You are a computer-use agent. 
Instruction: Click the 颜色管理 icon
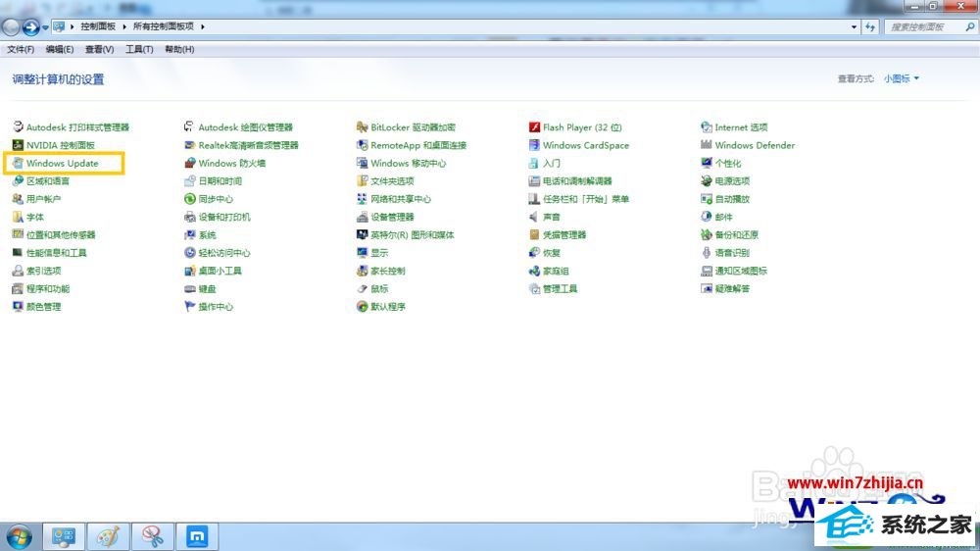point(18,307)
